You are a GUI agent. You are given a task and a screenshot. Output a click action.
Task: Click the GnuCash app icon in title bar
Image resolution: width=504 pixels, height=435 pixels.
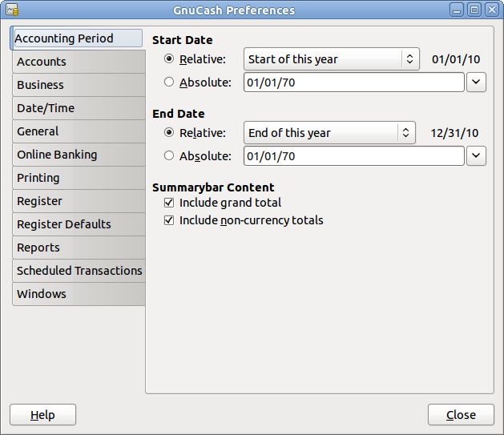pos(12,10)
